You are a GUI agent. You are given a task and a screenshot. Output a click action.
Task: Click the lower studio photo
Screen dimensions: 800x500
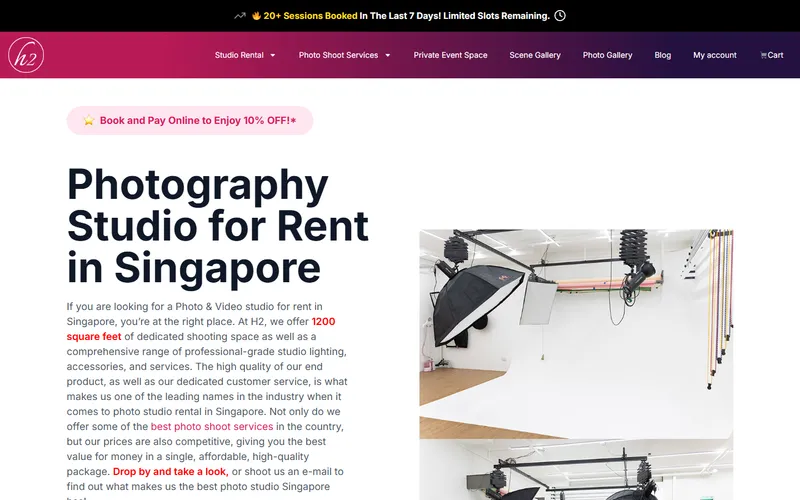pos(576,469)
